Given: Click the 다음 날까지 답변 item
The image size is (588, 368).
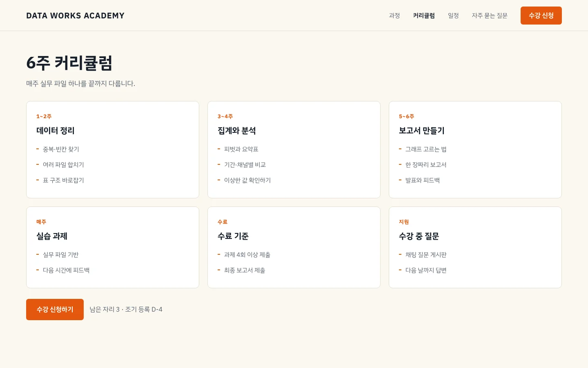Looking at the screenshot, I should [x=426, y=270].
